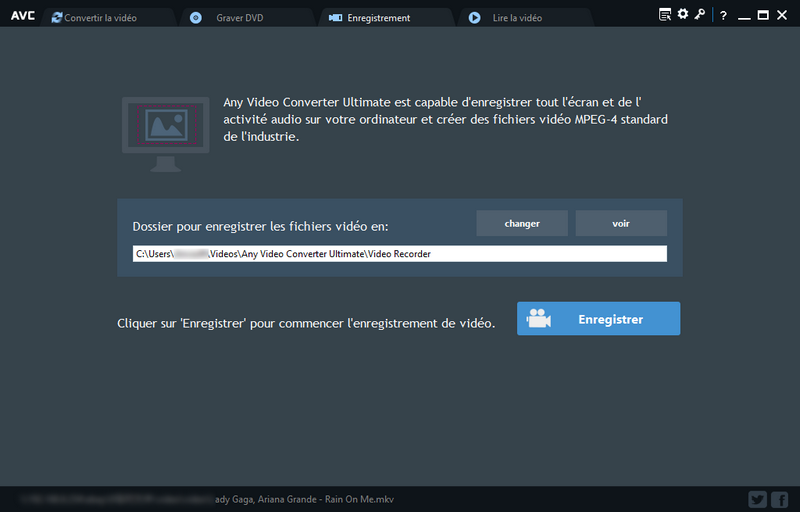Click the Any Video Converter Ultimate description text

[445, 119]
